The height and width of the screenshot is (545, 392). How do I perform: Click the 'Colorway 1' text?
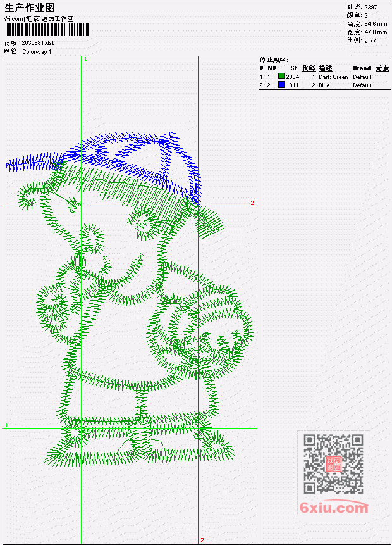click(x=37, y=51)
